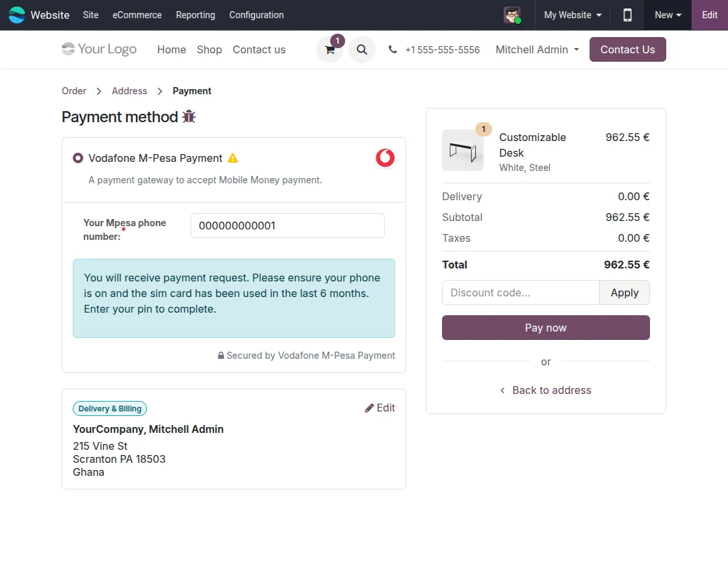Focus the Mpesa phone number field
This screenshot has height=572, width=728.
point(287,226)
